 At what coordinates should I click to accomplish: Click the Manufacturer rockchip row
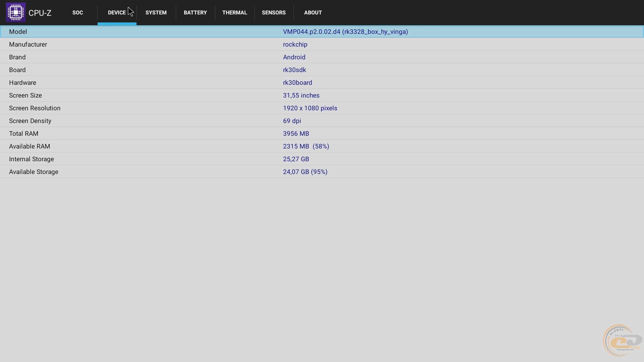(x=322, y=44)
